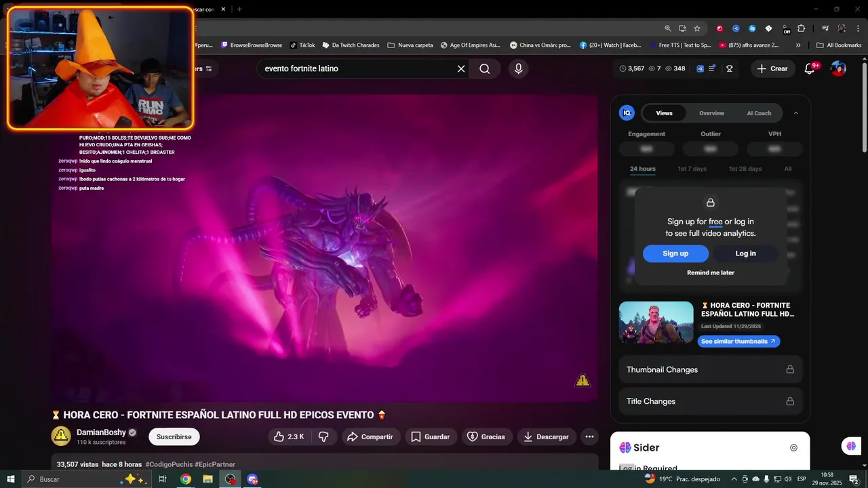Open Chrome zoom magnifier icon

tap(668, 28)
